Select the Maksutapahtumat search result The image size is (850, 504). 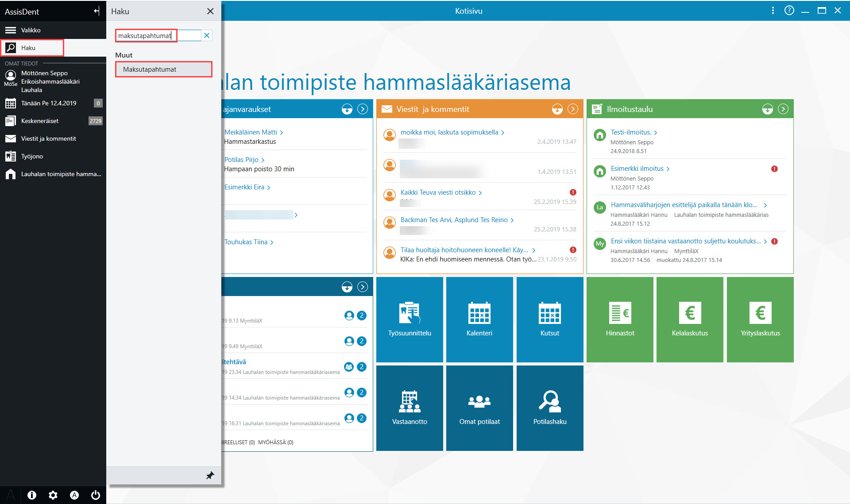pyautogui.click(x=164, y=69)
